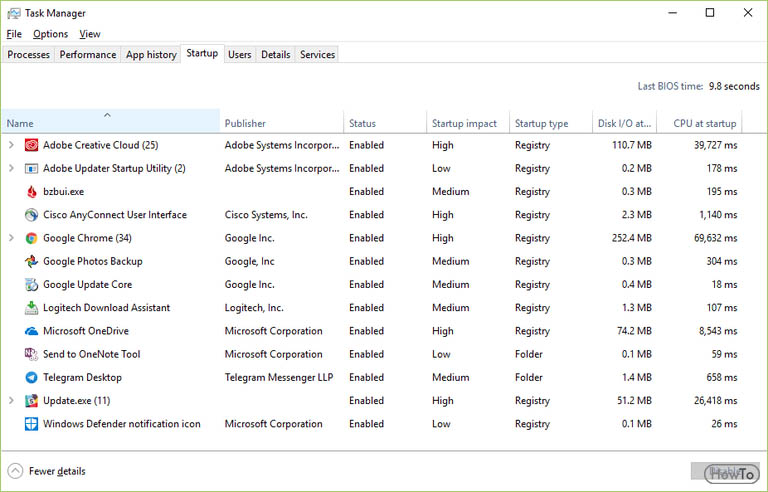Viewport: 768px width, 492px height.
Task: Click the Telegram Messenger LLP publisher cell
Action: [x=279, y=377]
